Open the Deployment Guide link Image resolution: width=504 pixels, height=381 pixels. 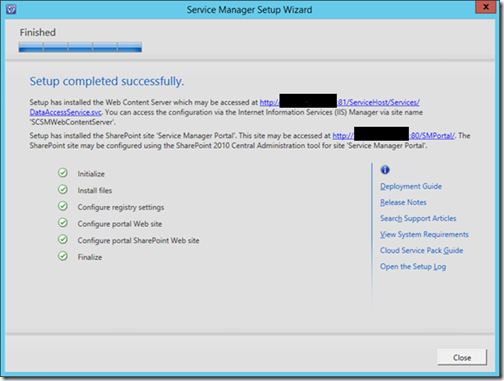pos(411,186)
